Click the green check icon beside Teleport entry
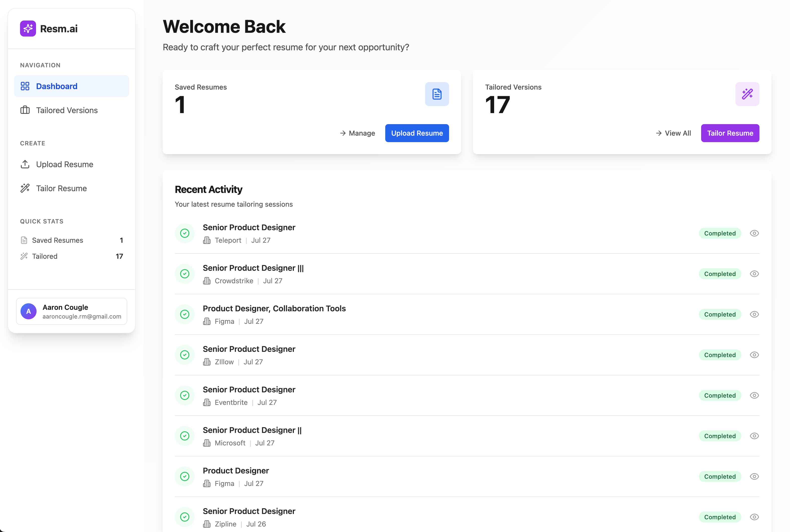 [184, 233]
